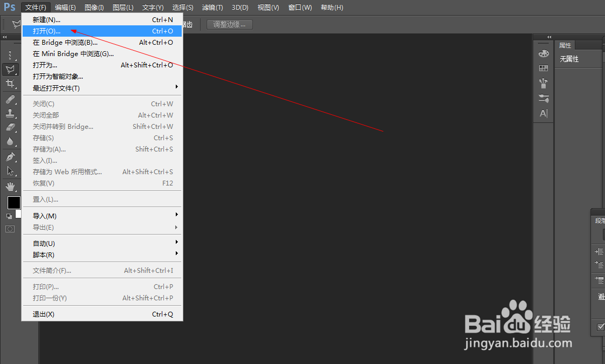
Task: Select the Pen tool
Action: point(10,157)
